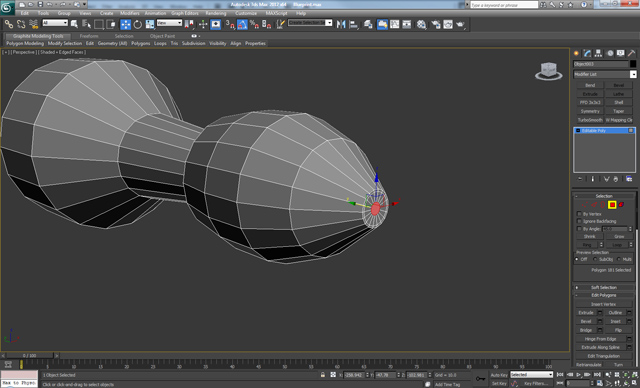Image resolution: width=640 pixels, height=388 pixels.
Task: Enable the Ignore Backfacing checkbox
Action: tap(579, 221)
